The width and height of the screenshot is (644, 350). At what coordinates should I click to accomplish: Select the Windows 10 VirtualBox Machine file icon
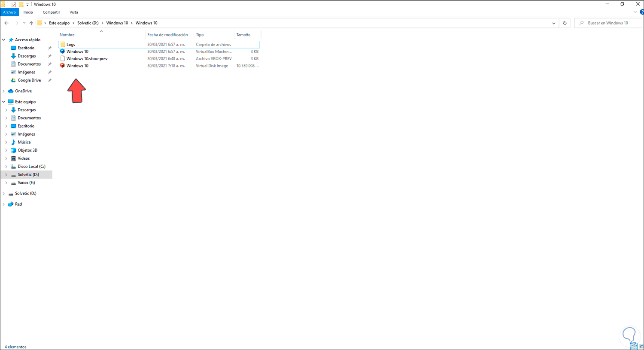point(62,52)
